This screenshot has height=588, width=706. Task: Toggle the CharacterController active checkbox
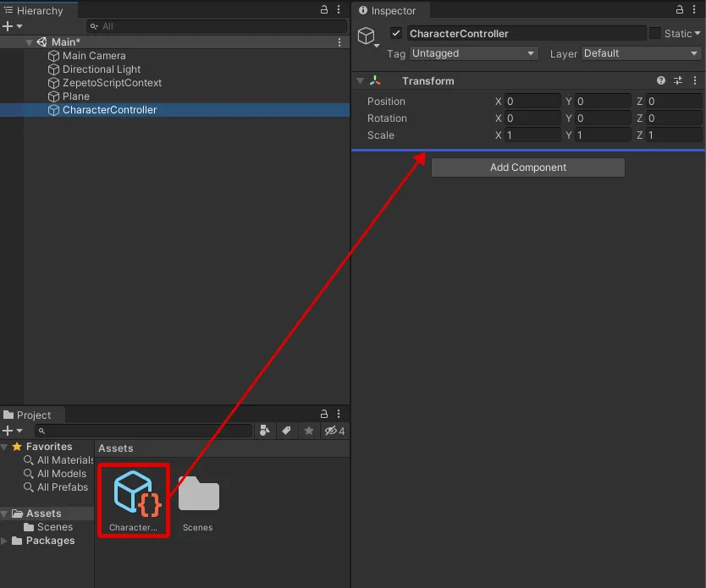(x=396, y=33)
